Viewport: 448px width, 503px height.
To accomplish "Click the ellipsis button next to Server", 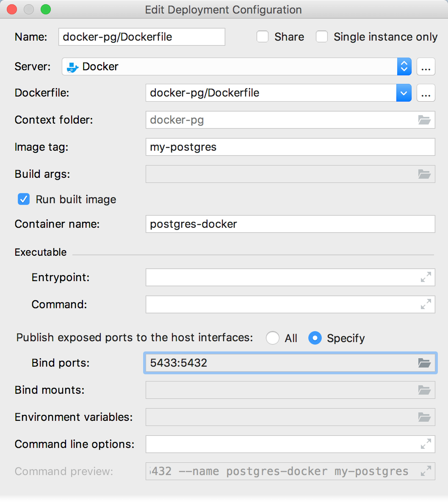I will tap(426, 66).
